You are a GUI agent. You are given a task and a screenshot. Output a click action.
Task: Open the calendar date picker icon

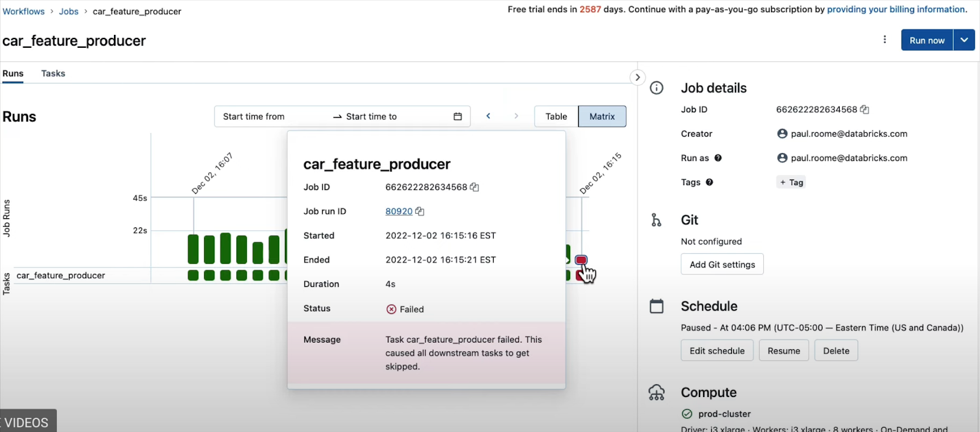(x=458, y=116)
